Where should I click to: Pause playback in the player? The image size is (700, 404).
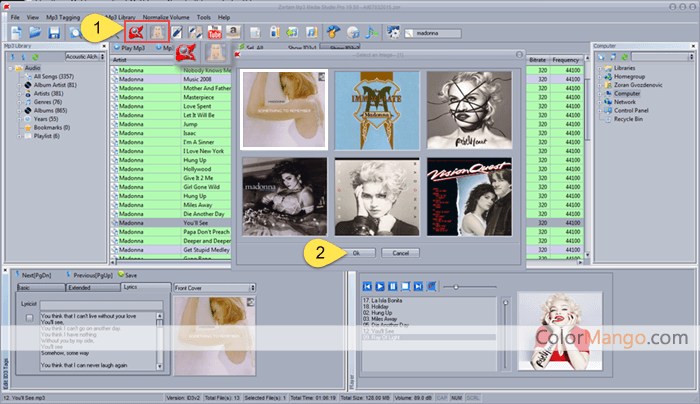point(392,287)
